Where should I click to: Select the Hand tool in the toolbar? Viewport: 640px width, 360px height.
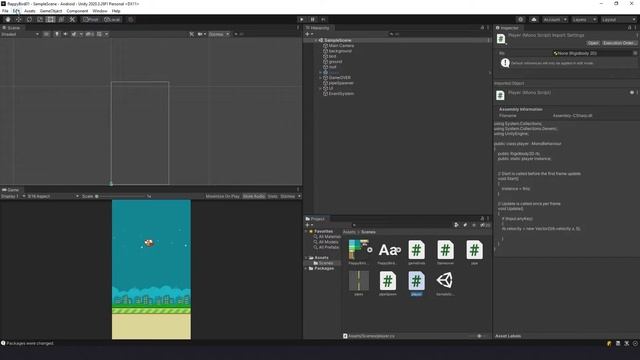[x=8, y=19]
